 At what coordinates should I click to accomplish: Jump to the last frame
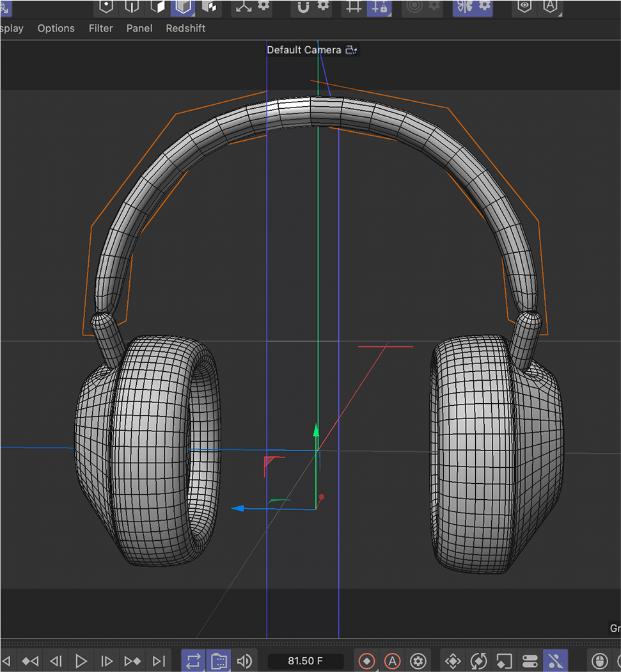(158, 661)
